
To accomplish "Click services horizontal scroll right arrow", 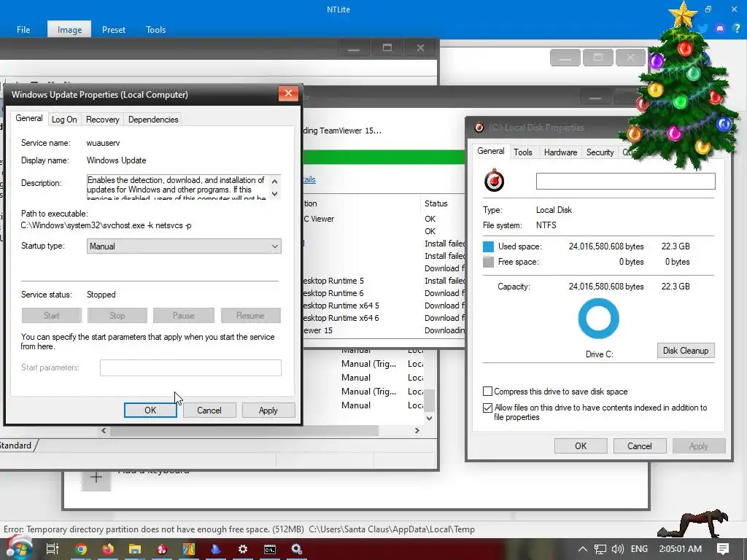I will [x=417, y=430].
